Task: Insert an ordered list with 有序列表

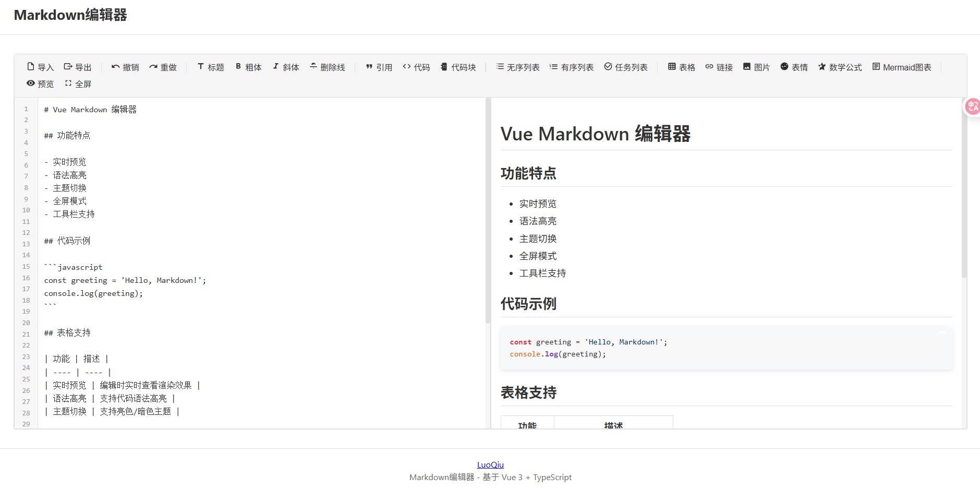Action: pos(572,67)
